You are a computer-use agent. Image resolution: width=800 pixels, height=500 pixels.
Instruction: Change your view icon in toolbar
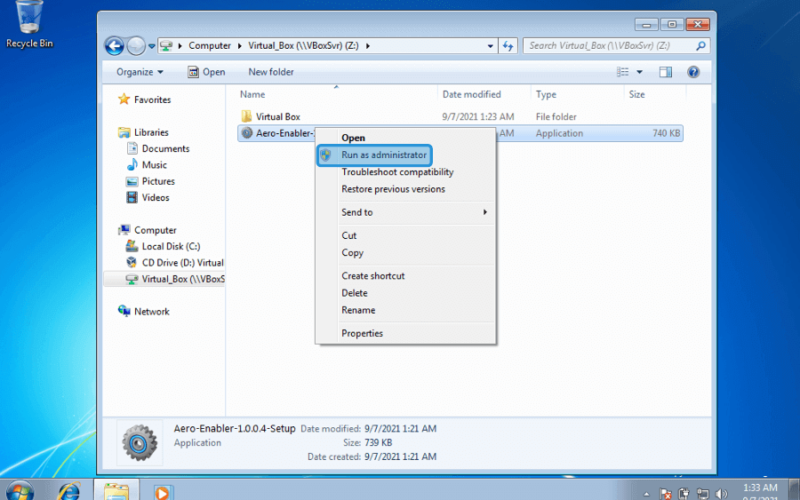click(622, 72)
